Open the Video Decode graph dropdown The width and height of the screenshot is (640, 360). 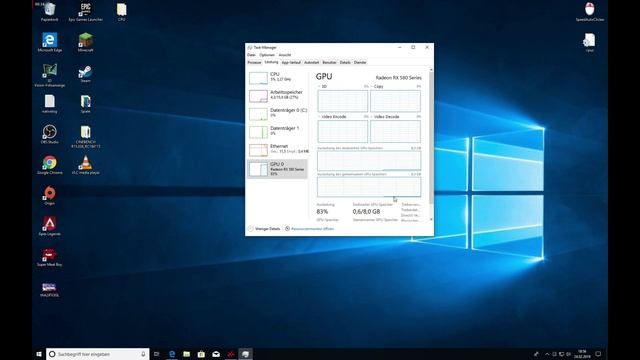385,117
